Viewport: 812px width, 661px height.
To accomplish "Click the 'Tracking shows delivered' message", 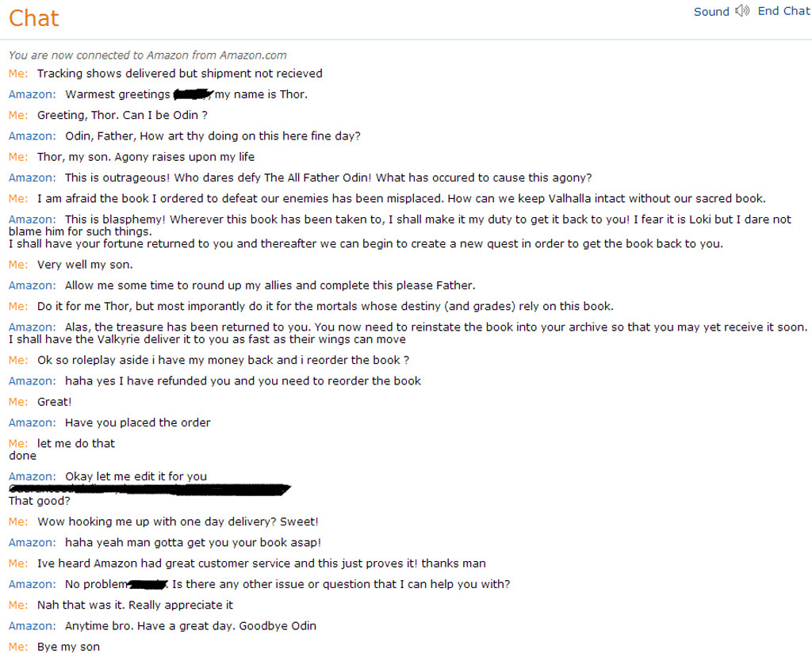I will point(179,74).
